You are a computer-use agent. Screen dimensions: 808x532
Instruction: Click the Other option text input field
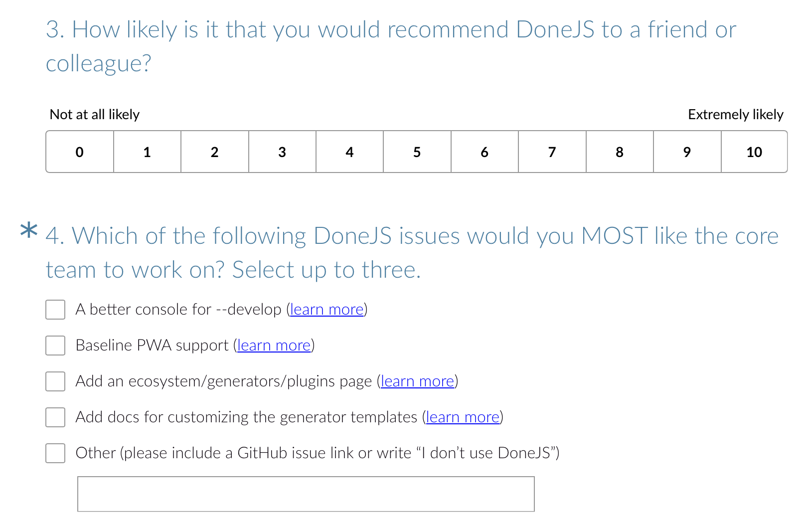[306, 494]
